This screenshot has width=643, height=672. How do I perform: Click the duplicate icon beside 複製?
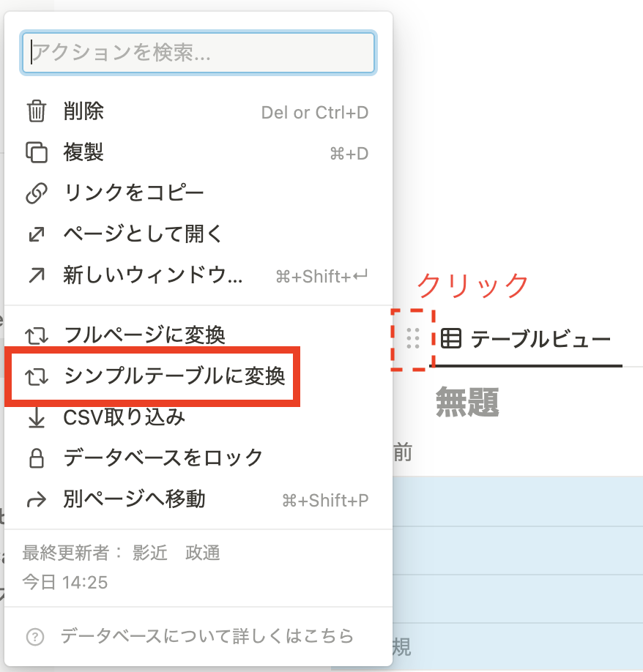point(37,152)
